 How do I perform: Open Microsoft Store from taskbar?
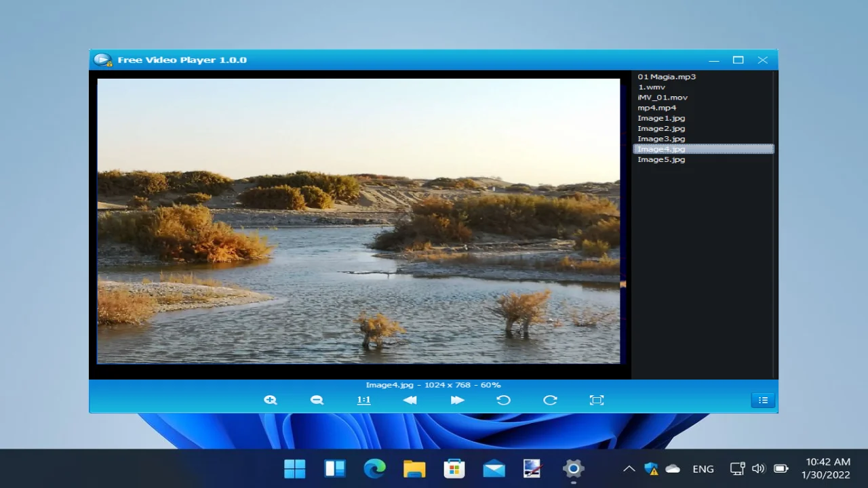click(454, 468)
